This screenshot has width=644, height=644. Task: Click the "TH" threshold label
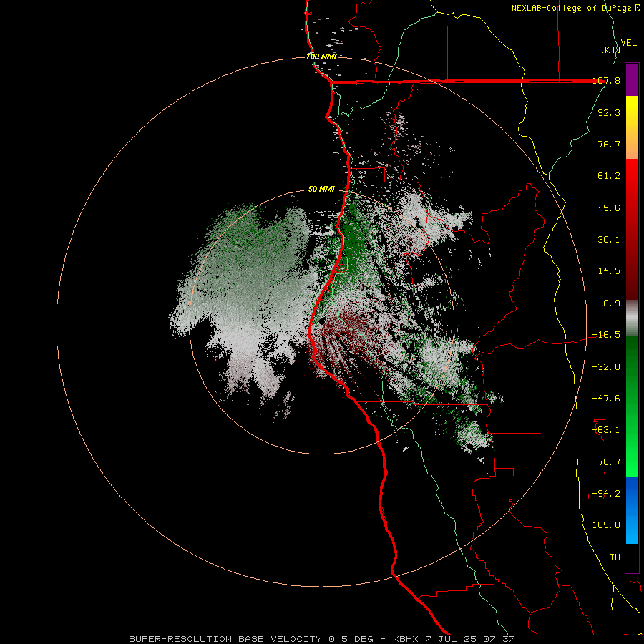tap(615, 557)
